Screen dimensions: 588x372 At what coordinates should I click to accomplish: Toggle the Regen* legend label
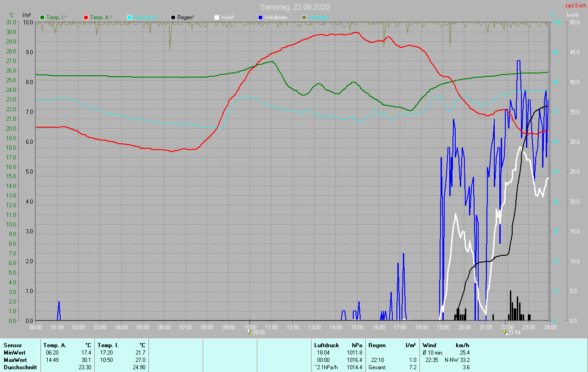tap(186, 17)
